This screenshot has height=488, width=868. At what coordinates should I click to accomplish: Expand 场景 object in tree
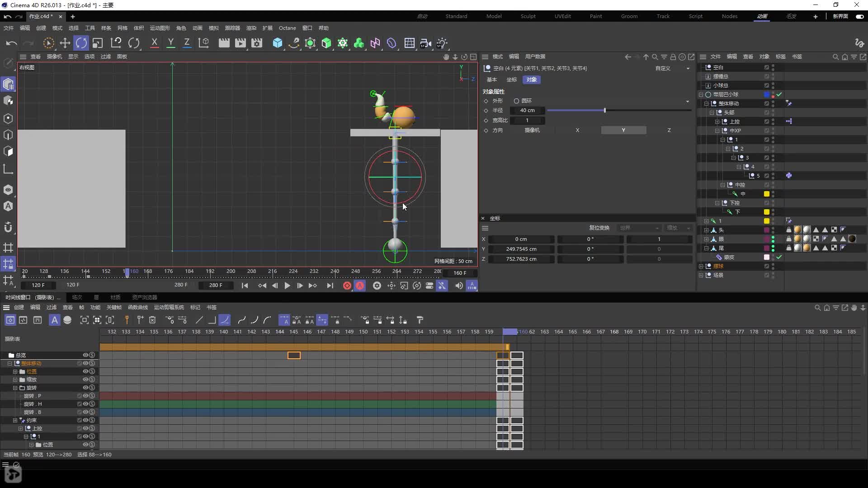tap(701, 275)
